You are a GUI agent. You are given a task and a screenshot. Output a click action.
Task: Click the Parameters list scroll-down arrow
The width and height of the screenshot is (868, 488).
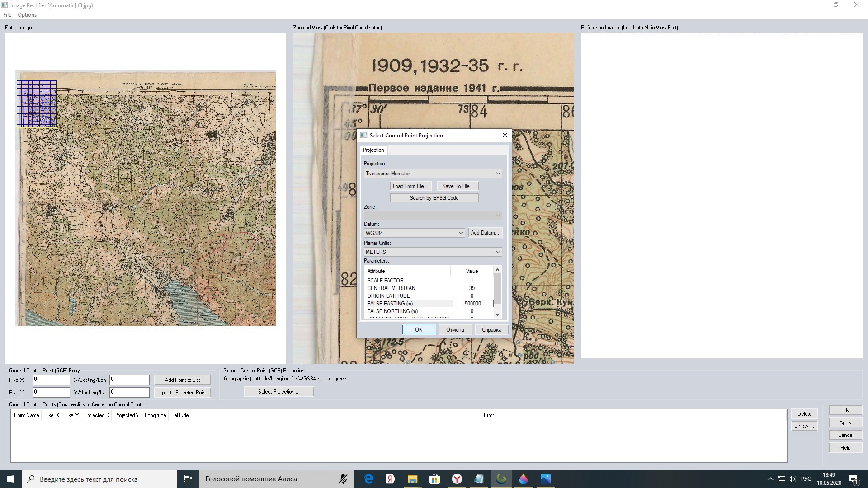click(498, 314)
